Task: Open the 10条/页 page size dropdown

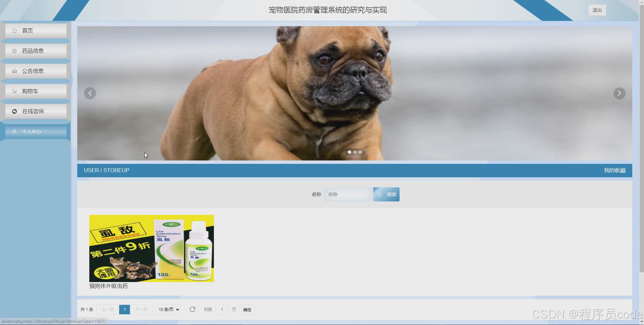Action: (168, 309)
